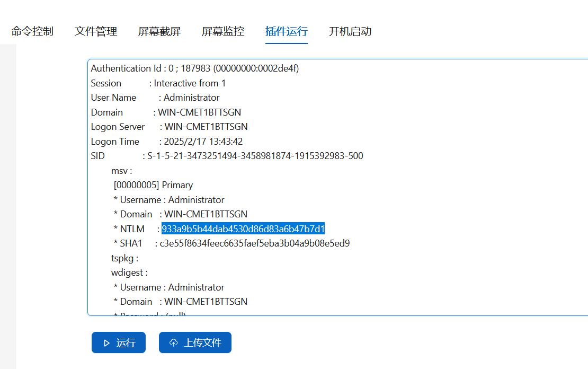Viewport: 588px width, 369px height.
Task: Click the active 插件运行 tab
Action: (287, 31)
